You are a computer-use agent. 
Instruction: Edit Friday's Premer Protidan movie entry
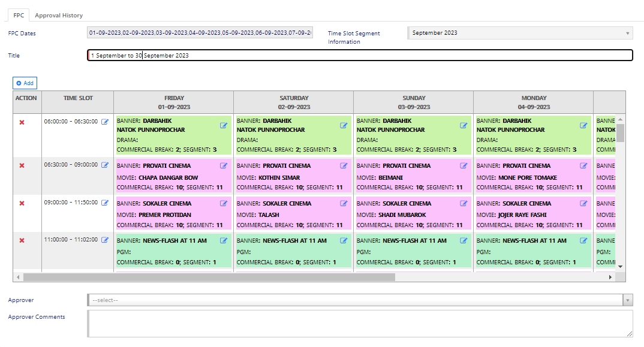[224, 204]
